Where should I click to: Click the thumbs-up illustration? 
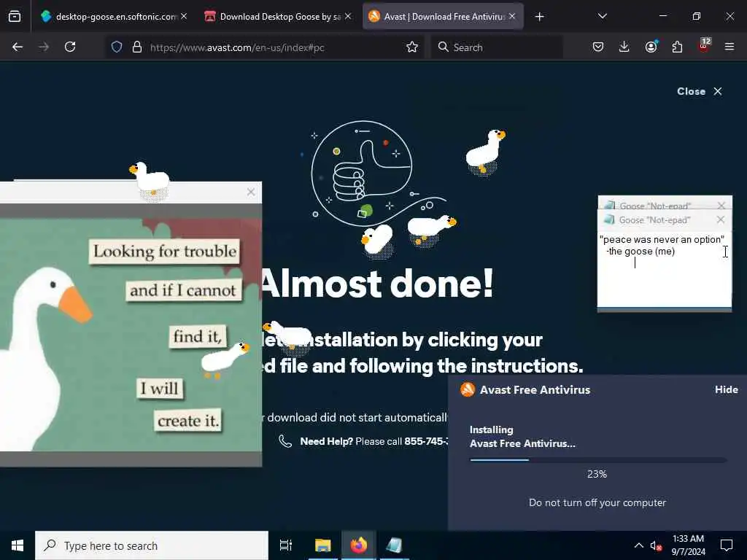(362, 172)
